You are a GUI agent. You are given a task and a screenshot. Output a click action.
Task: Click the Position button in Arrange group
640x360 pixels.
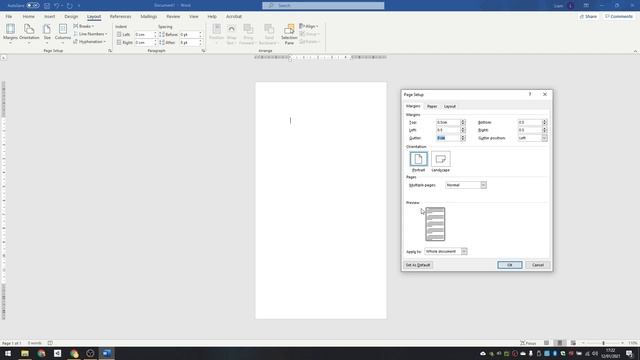coord(216,34)
